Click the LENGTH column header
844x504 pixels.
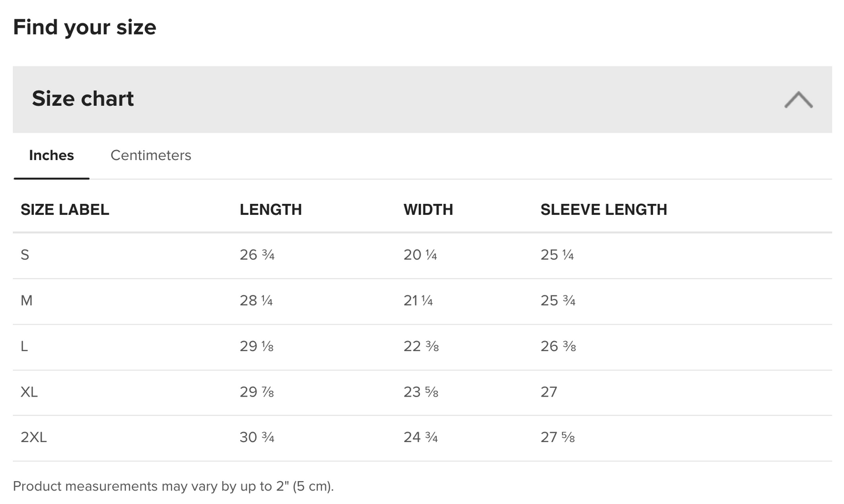coord(270,210)
